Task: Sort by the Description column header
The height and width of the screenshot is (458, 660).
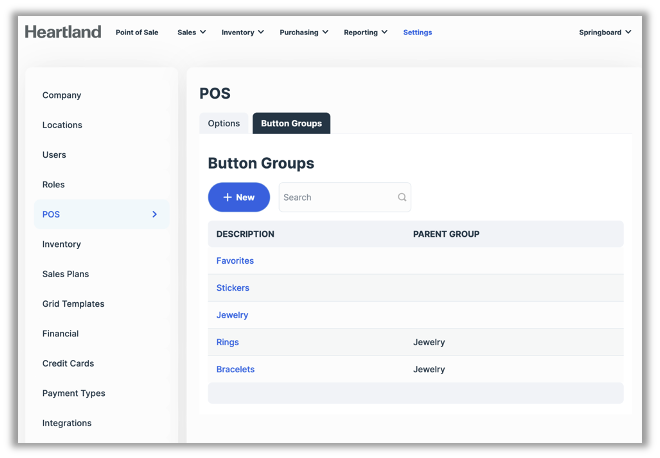Action: (245, 234)
